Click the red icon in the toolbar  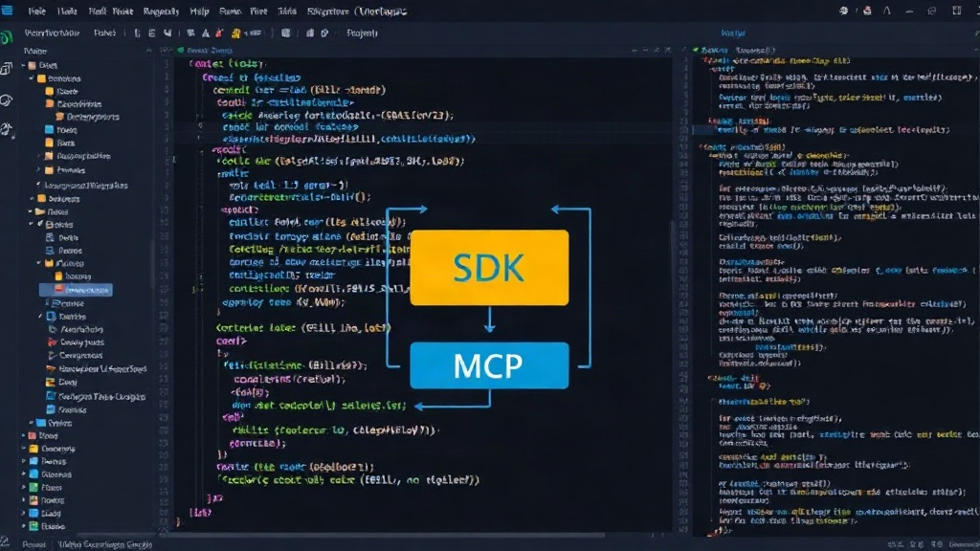point(219,33)
